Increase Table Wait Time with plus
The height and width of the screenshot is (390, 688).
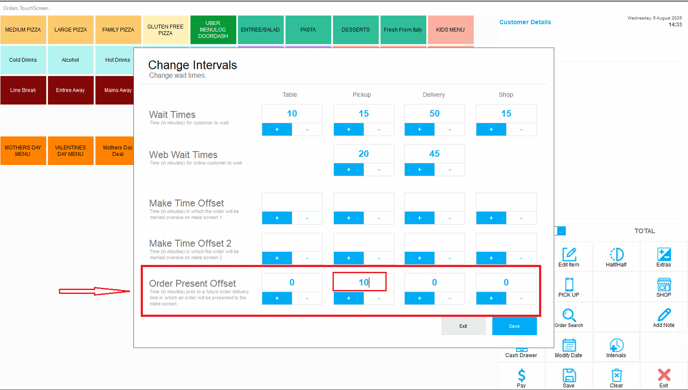277,129
